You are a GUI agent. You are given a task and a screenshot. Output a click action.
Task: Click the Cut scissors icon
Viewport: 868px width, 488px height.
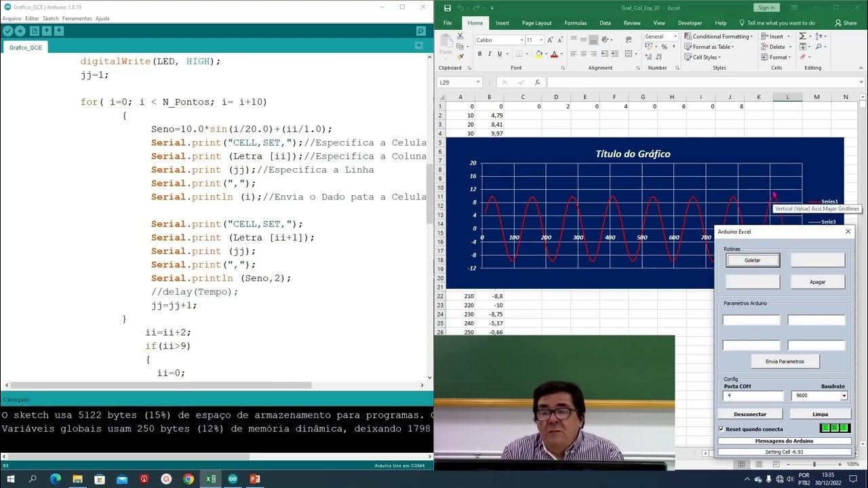tap(459, 37)
